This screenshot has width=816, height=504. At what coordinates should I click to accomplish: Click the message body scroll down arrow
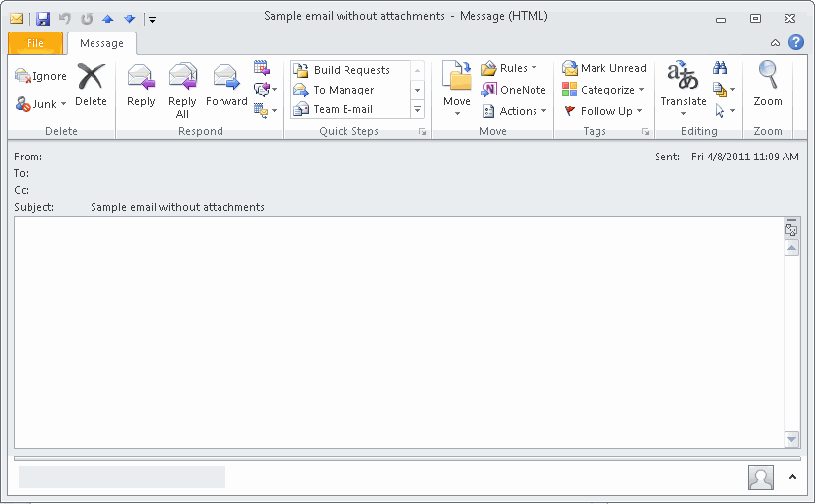pos(791,439)
